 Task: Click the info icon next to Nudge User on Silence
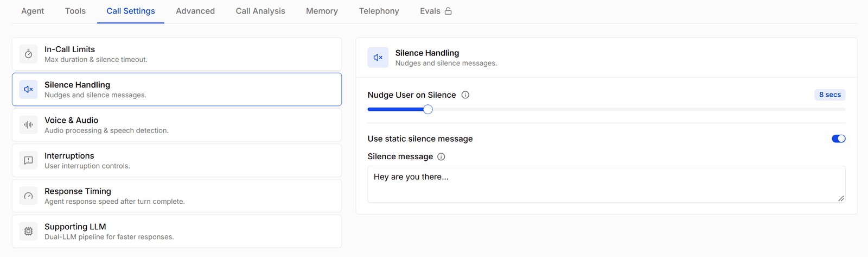[465, 95]
